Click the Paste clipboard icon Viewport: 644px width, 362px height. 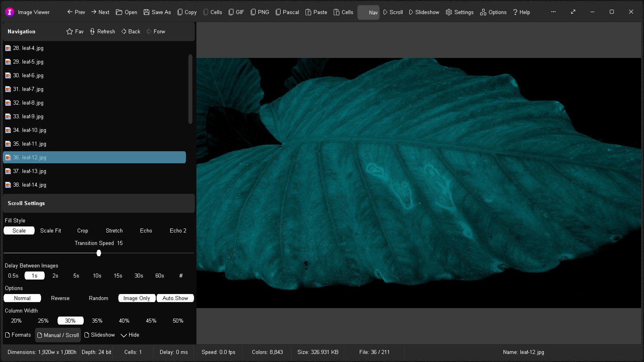pyautogui.click(x=308, y=12)
